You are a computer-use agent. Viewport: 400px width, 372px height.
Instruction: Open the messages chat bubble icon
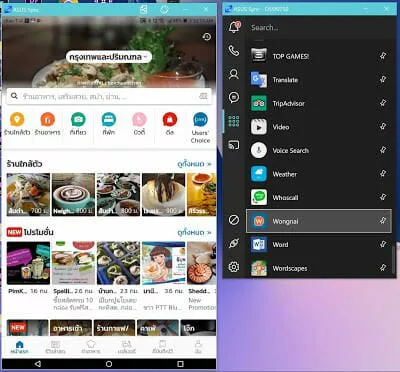234,97
